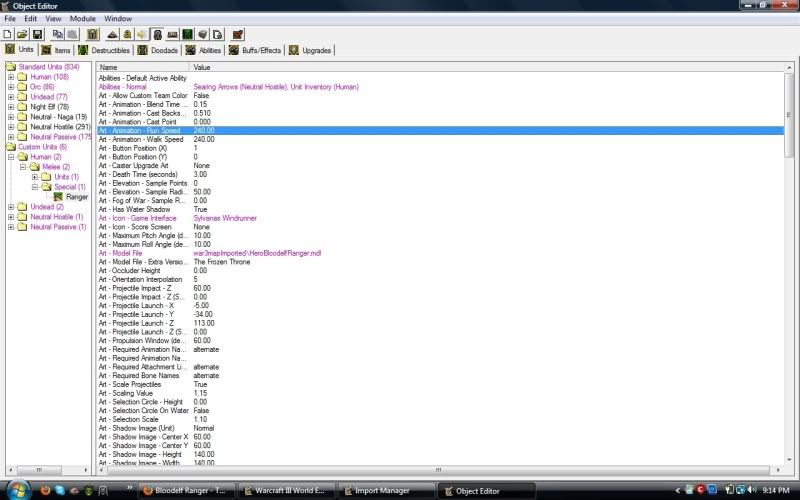Image resolution: width=800 pixels, height=500 pixels.
Task: Click the Value column header
Action: point(486,67)
